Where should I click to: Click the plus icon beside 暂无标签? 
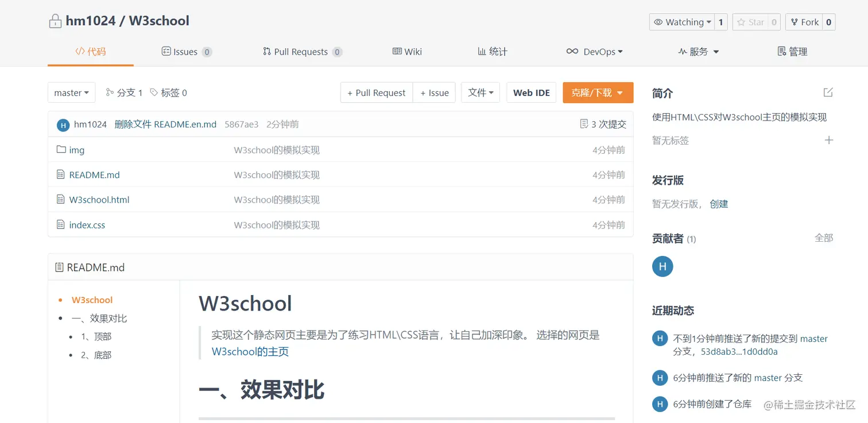tap(828, 139)
